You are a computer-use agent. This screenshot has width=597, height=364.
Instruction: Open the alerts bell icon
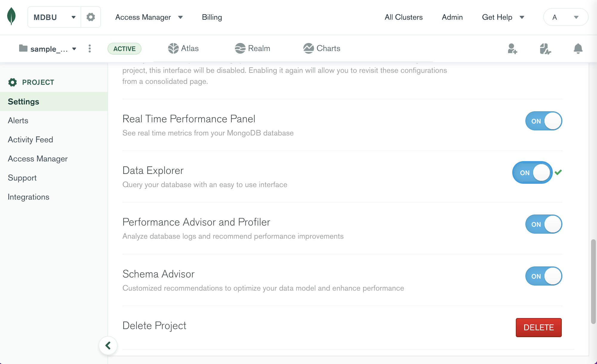tap(578, 49)
